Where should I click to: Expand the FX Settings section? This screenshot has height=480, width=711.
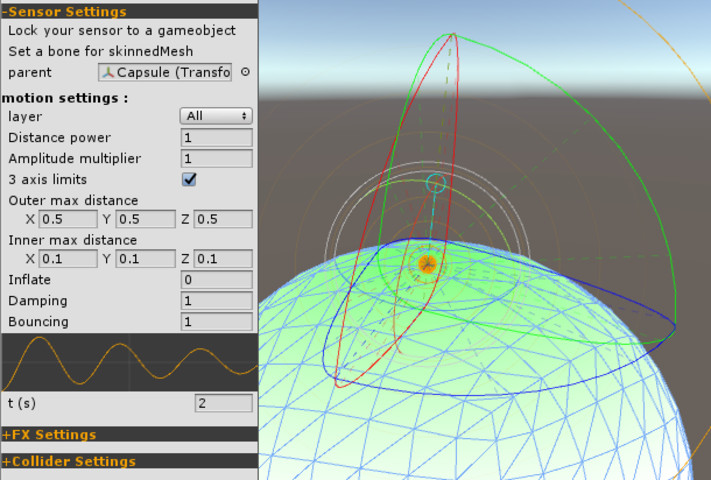[130, 434]
